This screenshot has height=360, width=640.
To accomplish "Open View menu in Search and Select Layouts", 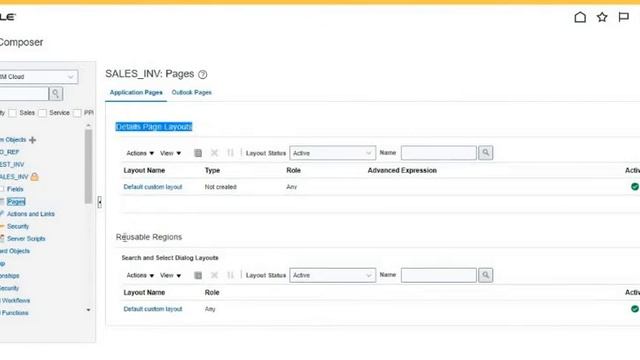I will [170, 276].
